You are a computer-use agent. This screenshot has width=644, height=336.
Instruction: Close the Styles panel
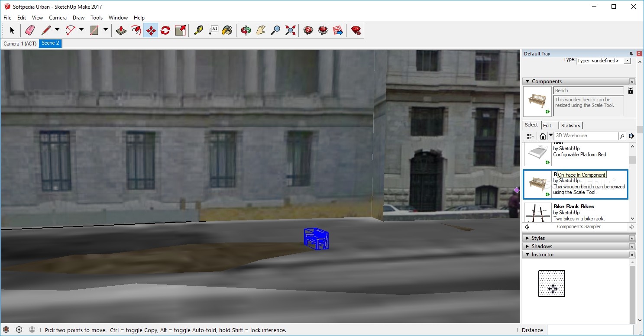tap(632, 238)
